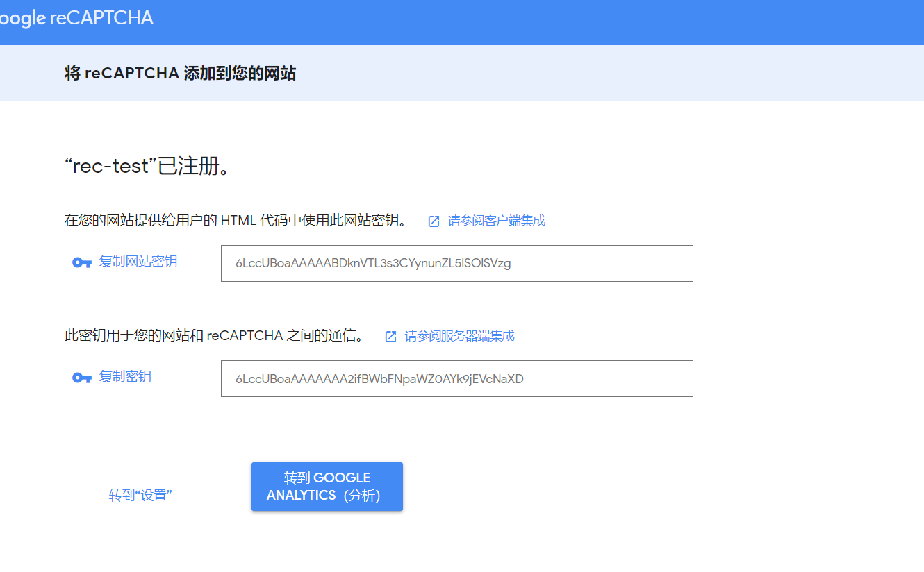This screenshot has width=924, height=572.
Task: Click the "rec-test"已注册 heading
Action: tap(147, 164)
